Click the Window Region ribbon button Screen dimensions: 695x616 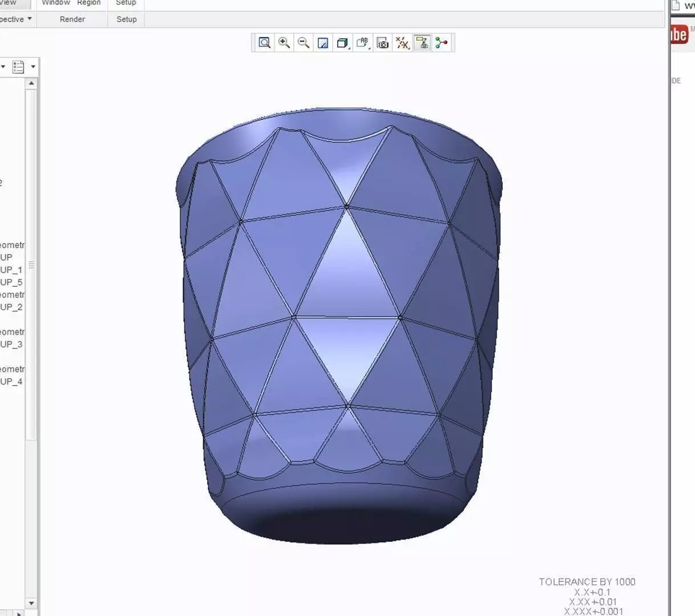pyautogui.click(x=71, y=3)
